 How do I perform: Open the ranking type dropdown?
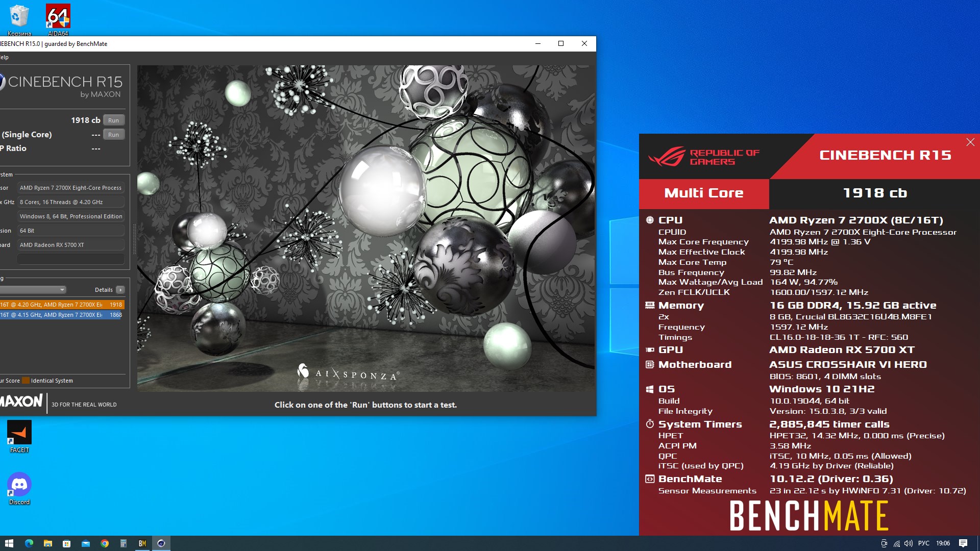point(33,290)
